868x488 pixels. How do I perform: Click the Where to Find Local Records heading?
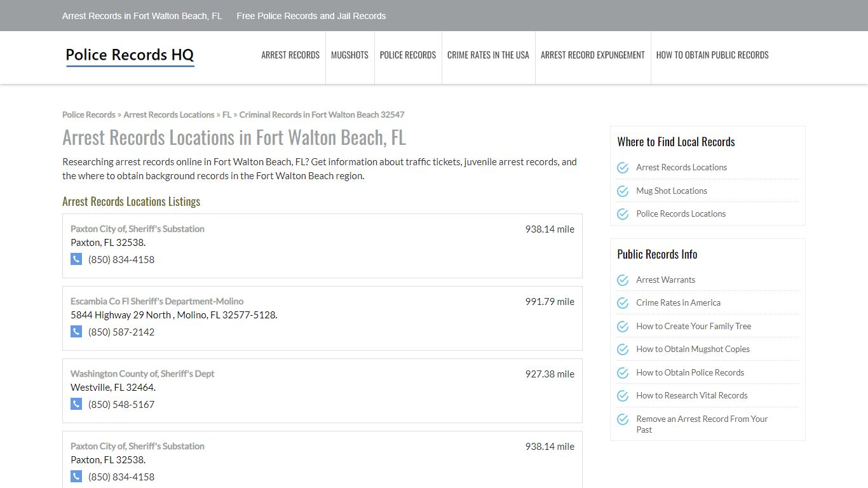676,142
